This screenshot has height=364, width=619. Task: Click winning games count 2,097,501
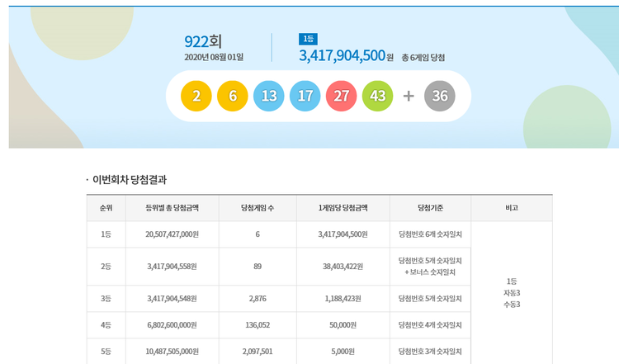(x=258, y=352)
